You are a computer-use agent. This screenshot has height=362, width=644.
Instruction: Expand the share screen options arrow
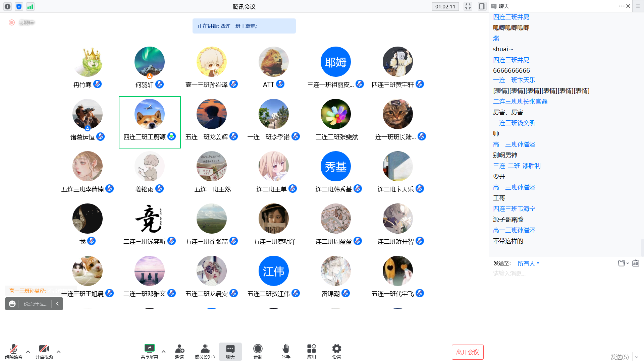coord(164,352)
